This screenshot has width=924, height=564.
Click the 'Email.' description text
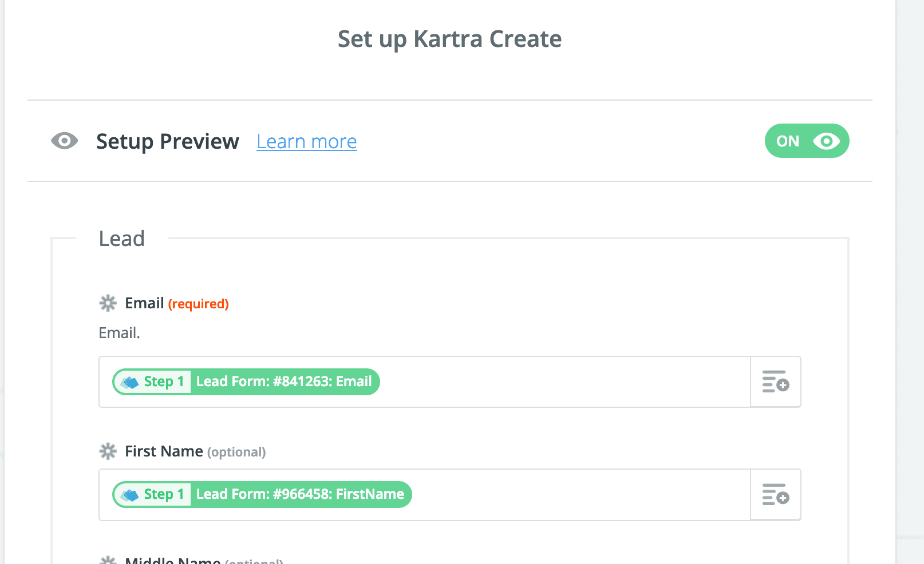point(119,333)
